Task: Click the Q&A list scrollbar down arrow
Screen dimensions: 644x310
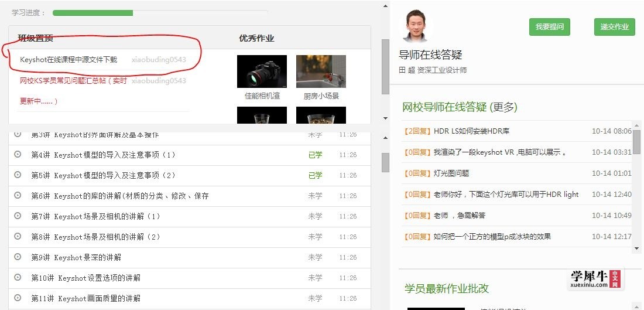Action: click(x=636, y=248)
